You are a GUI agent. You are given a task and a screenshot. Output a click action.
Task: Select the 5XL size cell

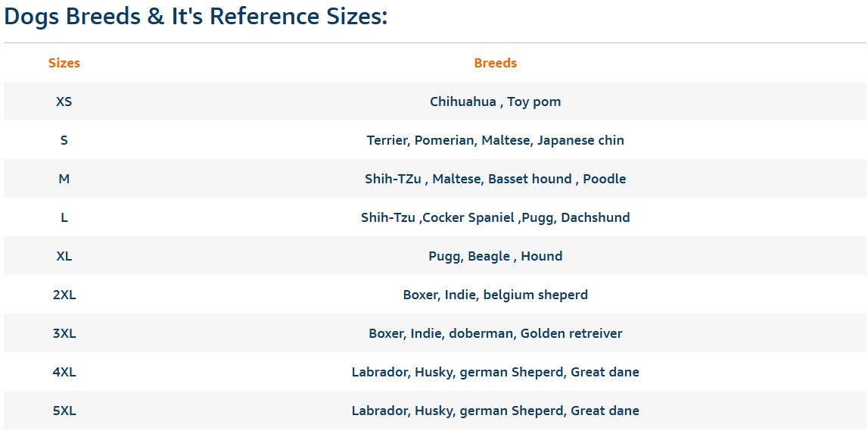pyautogui.click(x=64, y=411)
